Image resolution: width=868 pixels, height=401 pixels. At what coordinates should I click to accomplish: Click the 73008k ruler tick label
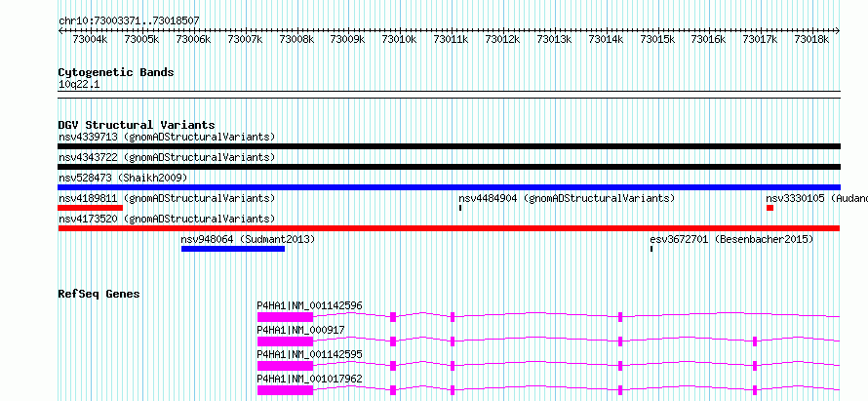pos(296,39)
